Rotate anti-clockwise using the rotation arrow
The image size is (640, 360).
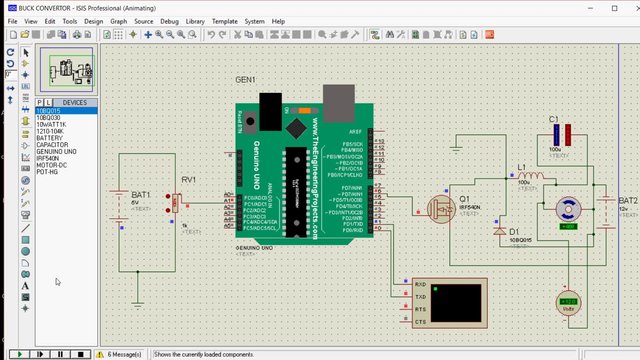point(11,64)
